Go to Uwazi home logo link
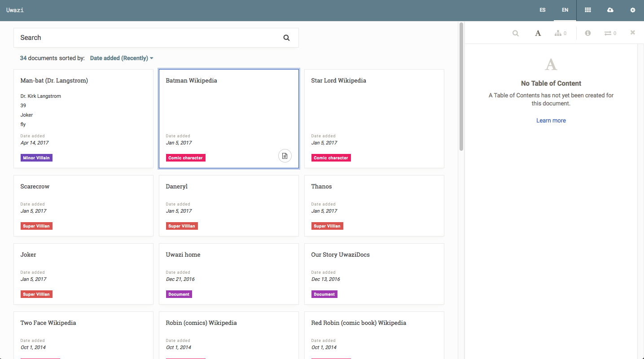Viewport: 644px width, 359px height. pyautogui.click(x=15, y=10)
